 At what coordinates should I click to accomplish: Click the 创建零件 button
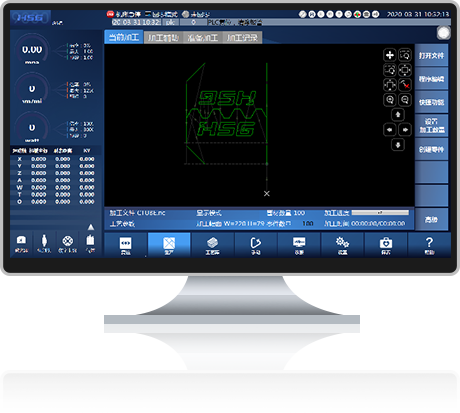click(x=431, y=149)
